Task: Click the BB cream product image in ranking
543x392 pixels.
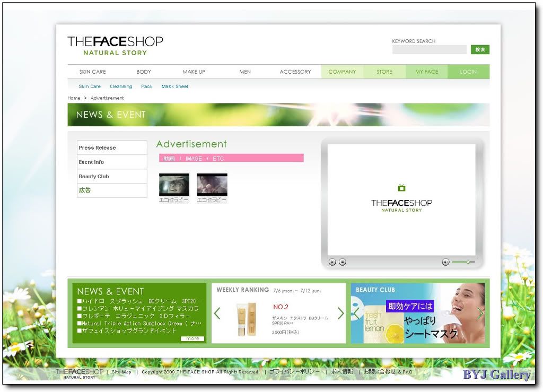Action: 247,319
